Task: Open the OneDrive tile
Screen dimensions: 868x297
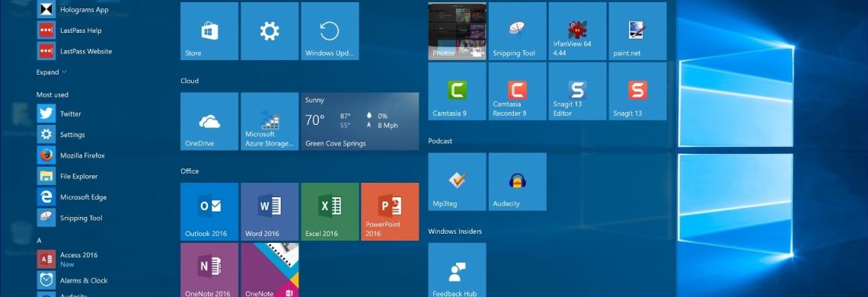Action: pos(209,121)
